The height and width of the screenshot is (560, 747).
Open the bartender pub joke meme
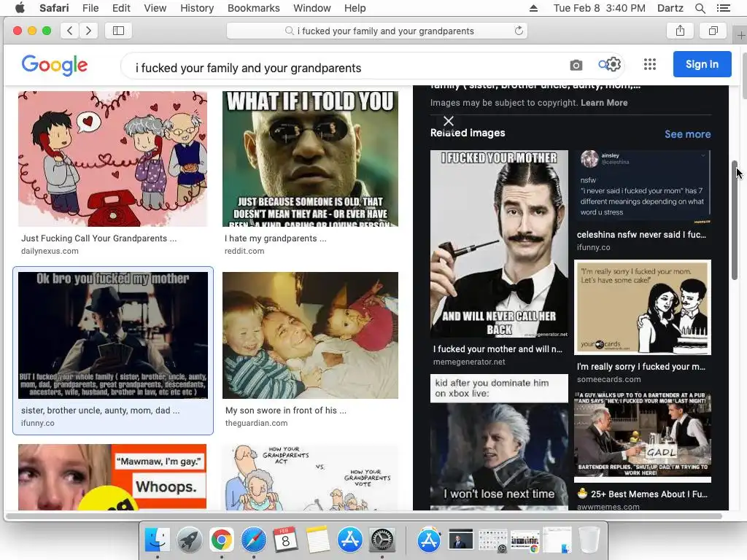pyautogui.click(x=643, y=437)
